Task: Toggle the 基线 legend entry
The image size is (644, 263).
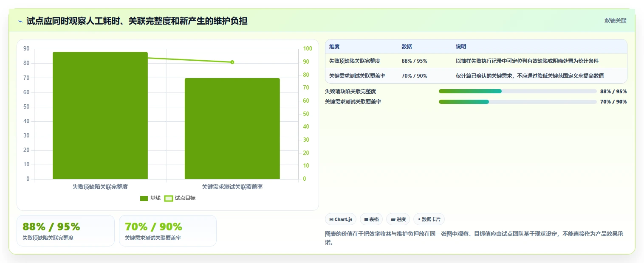Action: (150, 198)
